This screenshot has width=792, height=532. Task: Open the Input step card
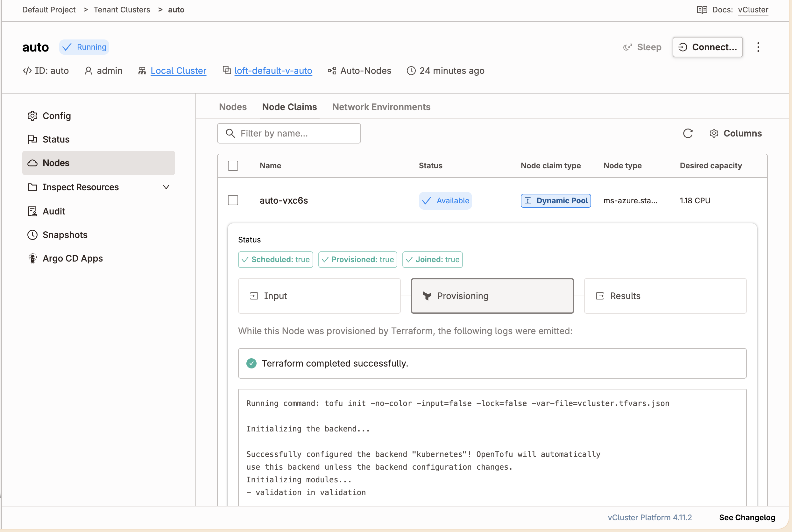[x=319, y=296]
